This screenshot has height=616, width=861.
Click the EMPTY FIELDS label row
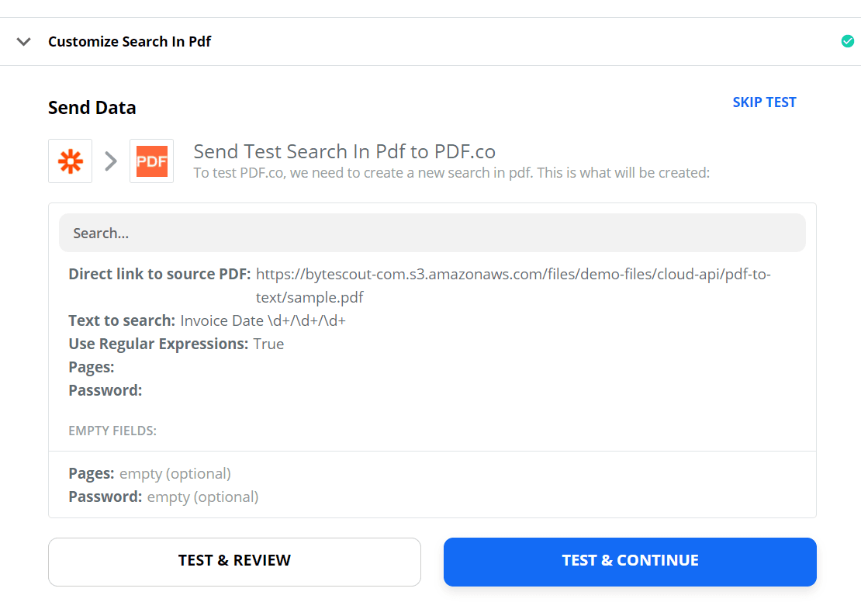(x=111, y=430)
